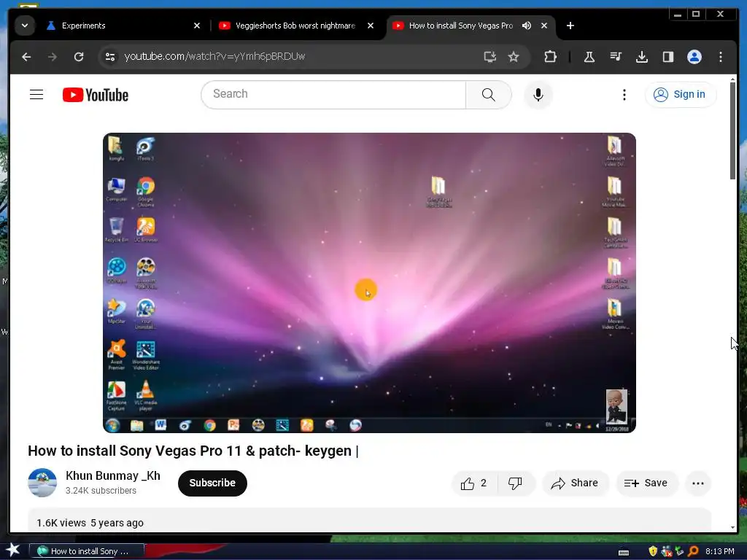Bookmark this page with the star
The image size is (747, 560).
(514, 57)
